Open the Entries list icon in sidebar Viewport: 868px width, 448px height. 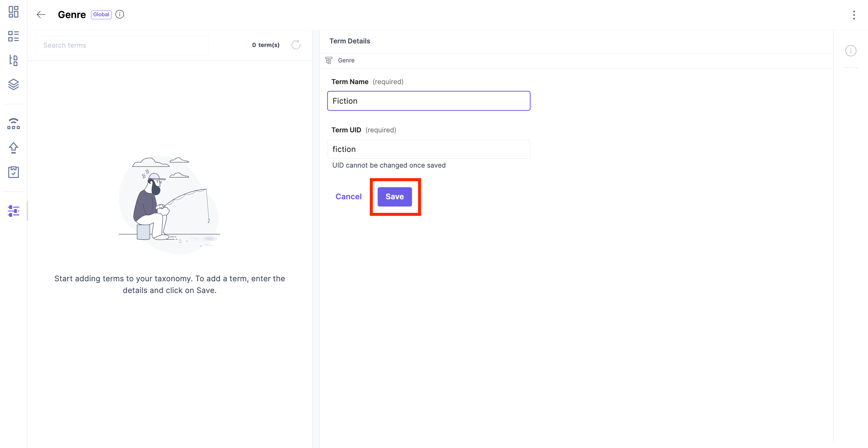[x=14, y=36]
